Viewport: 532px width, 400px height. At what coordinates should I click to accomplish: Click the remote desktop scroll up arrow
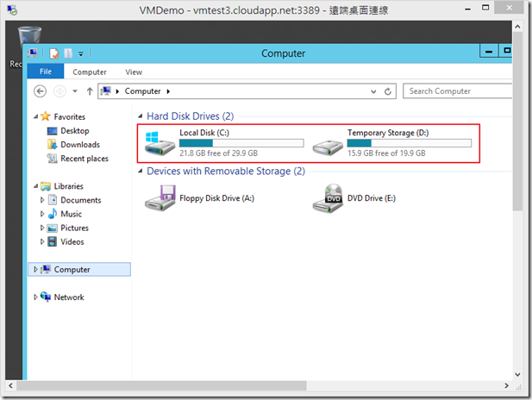517,26
